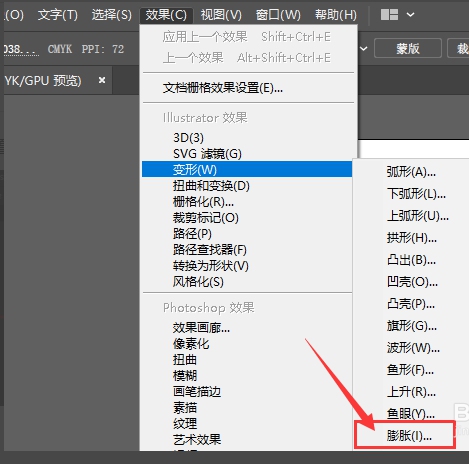Expand the dropdown arrow left of 蒙版
The width and height of the screenshot is (469, 464).
click(363, 49)
